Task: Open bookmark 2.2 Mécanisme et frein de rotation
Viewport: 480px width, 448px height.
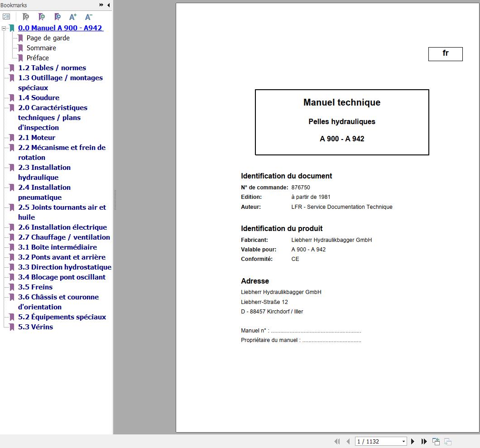Action: [62, 153]
